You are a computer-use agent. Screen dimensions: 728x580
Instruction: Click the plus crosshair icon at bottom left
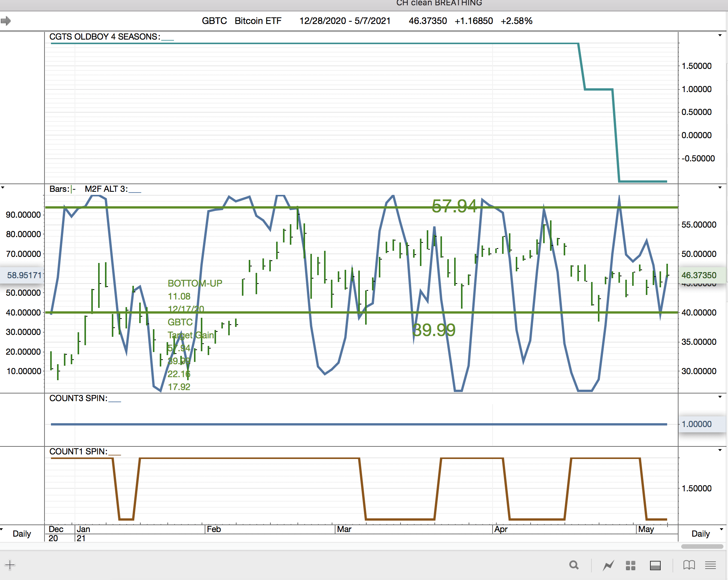(10, 565)
